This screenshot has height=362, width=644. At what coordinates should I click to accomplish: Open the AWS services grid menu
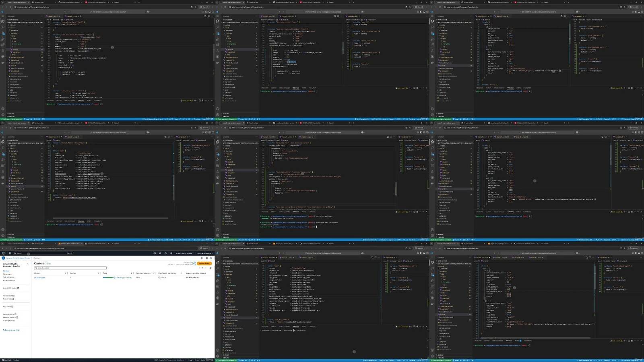pyautogui.click(x=10, y=253)
